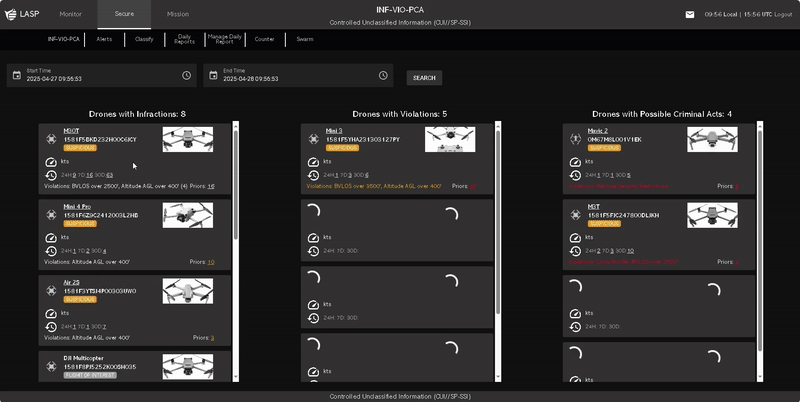Click history icon on Mini 4 Pro card
The width and height of the screenshot is (800, 402).
(51, 252)
